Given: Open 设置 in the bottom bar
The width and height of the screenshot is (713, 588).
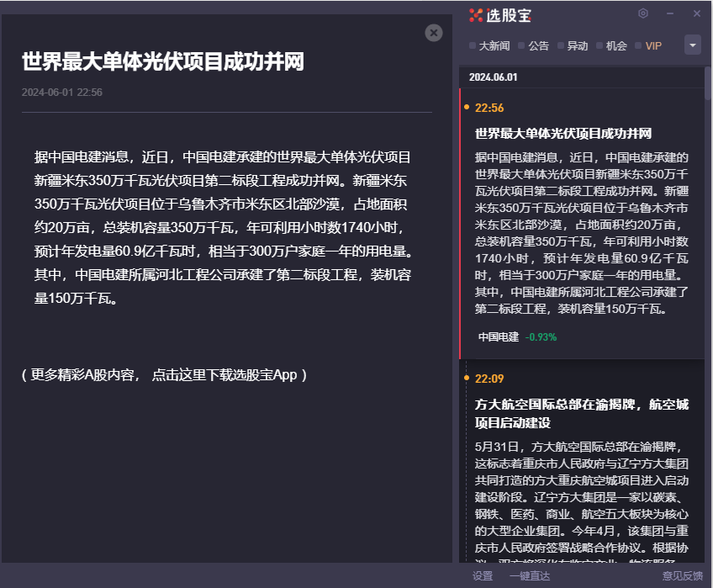Looking at the screenshot, I should click(483, 576).
